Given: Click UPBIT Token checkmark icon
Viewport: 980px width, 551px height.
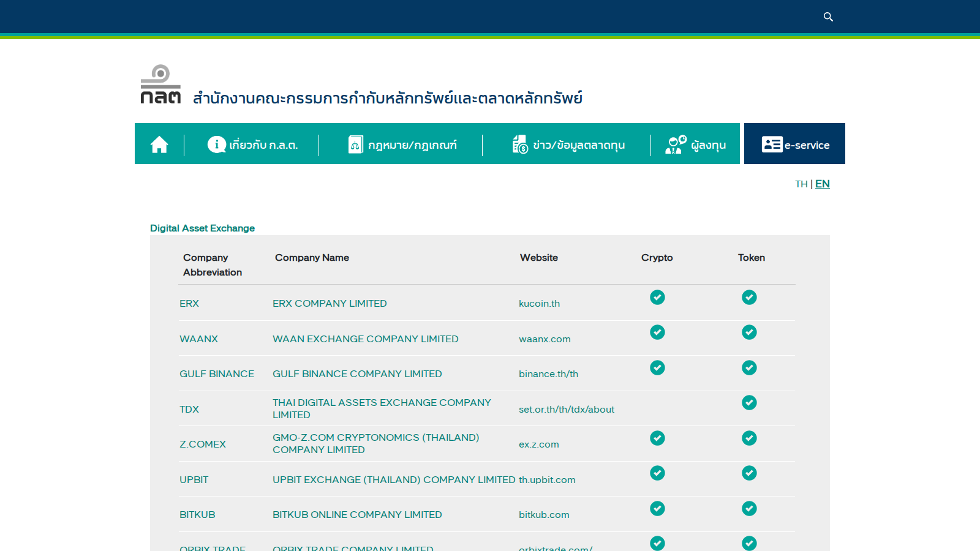Looking at the screenshot, I should click(x=749, y=473).
